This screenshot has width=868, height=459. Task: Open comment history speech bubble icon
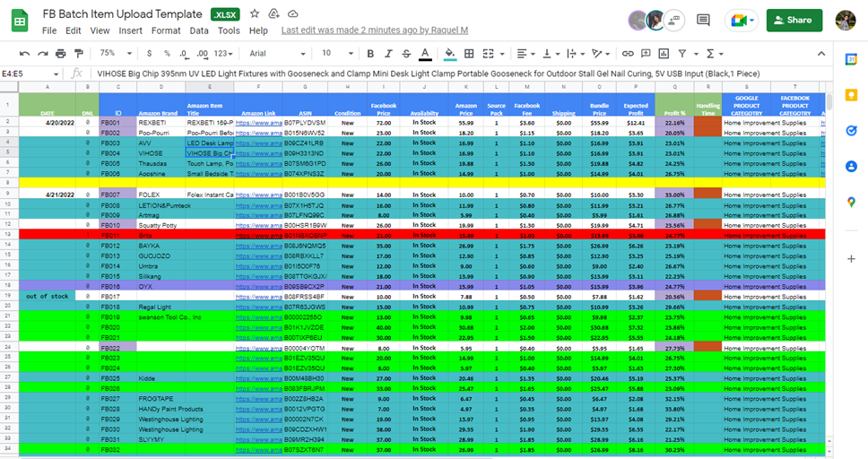704,21
